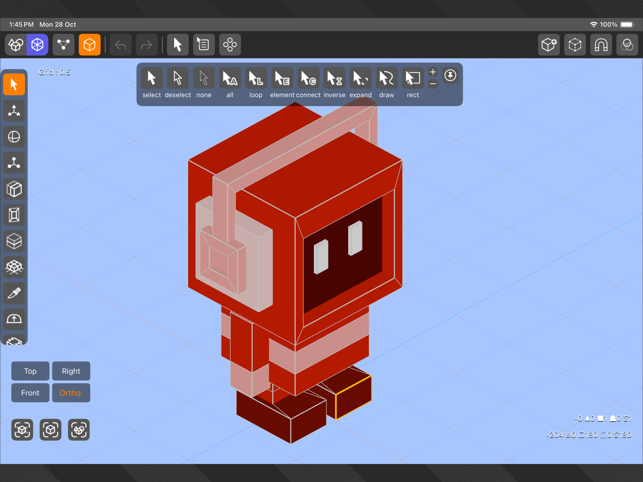Viewport: 643px width, 482px height.
Task: Switch to Front view
Action: point(30,393)
